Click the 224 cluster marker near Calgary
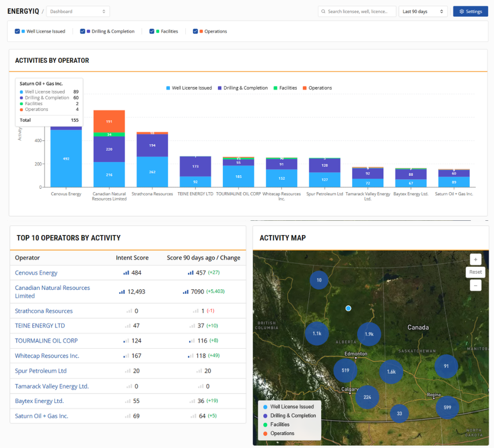This screenshot has width=494, height=448. click(x=367, y=397)
